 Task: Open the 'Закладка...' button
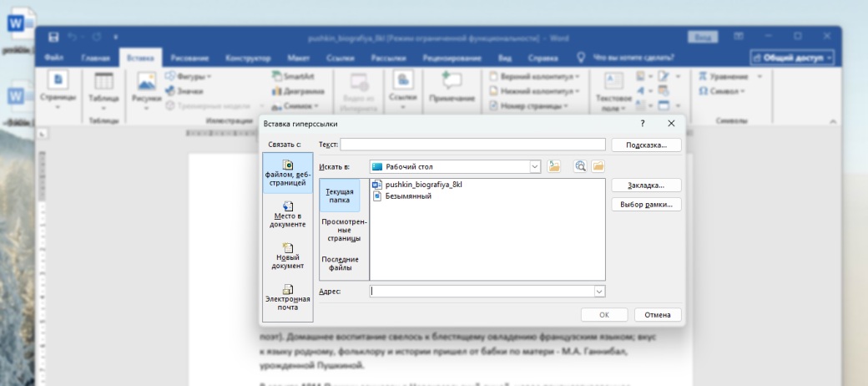646,185
